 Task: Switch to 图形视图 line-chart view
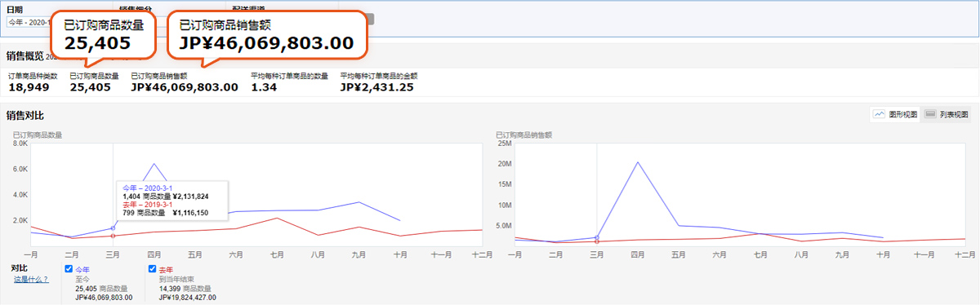tap(894, 115)
